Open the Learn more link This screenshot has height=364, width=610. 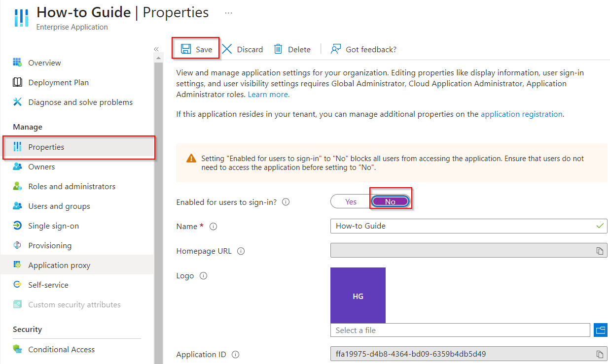click(268, 94)
